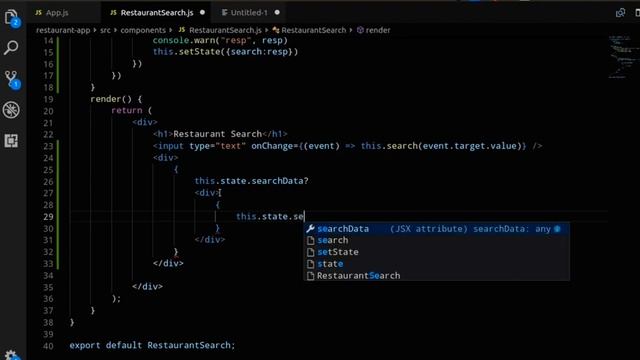Click line number 29
The width and height of the screenshot is (640, 360).
48,217
